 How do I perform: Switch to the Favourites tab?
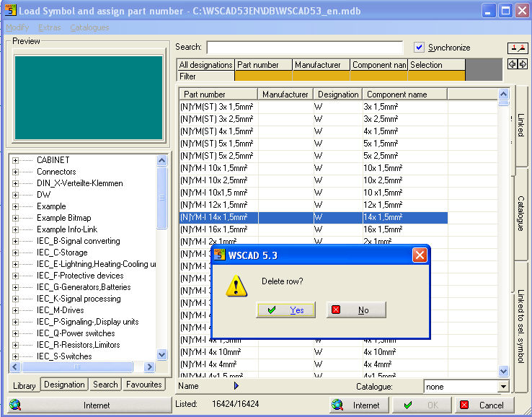(x=144, y=385)
